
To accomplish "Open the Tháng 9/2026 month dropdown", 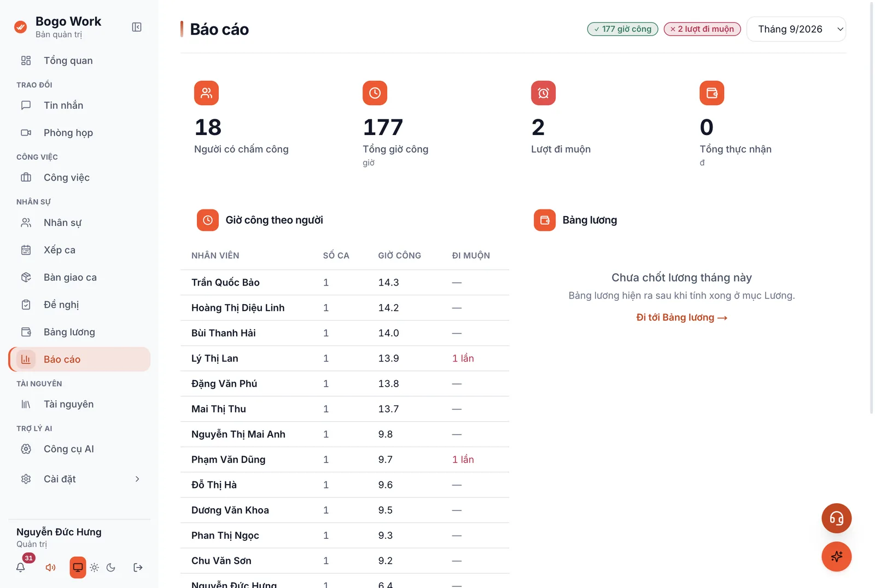I will (796, 29).
